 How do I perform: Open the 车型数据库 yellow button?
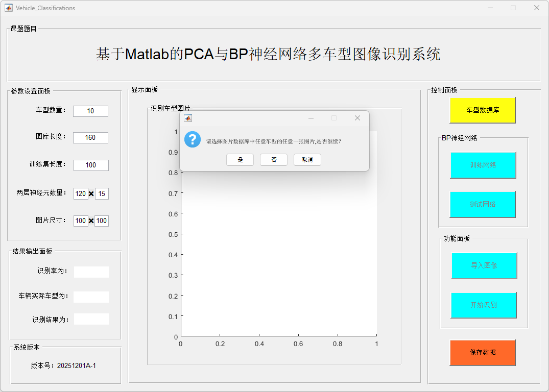tap(483, 110)
